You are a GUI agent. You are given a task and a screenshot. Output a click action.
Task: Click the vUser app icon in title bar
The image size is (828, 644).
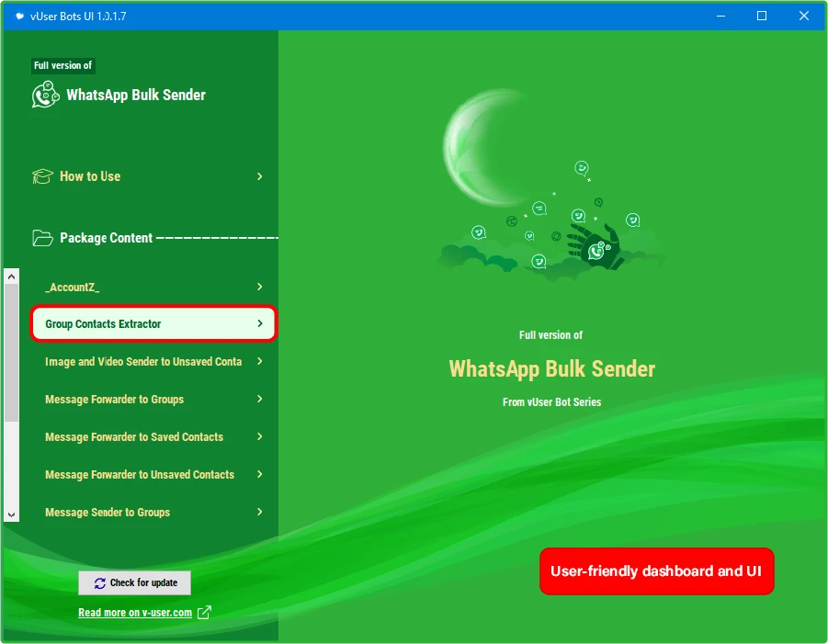click(x=19, y=17)
